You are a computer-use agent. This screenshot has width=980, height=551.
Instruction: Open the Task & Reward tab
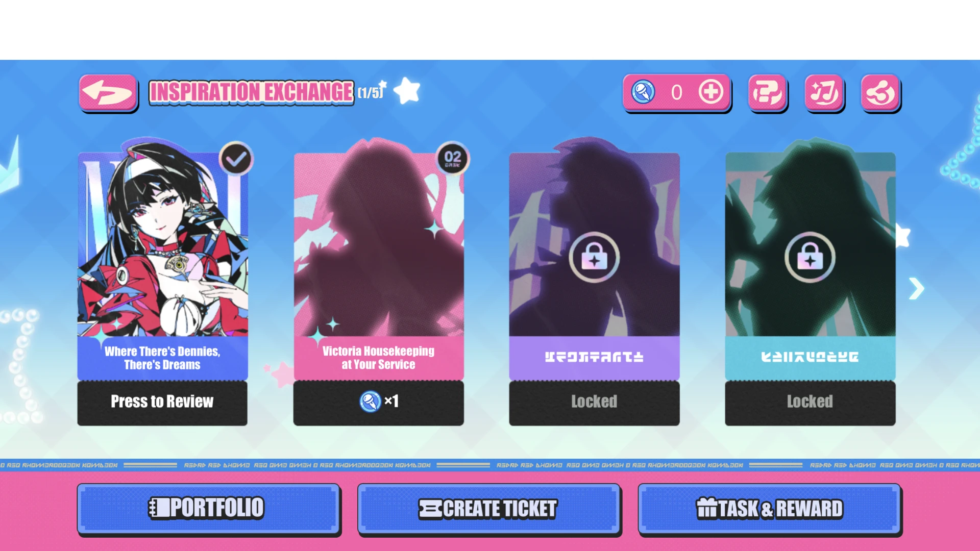pos(769,508)
